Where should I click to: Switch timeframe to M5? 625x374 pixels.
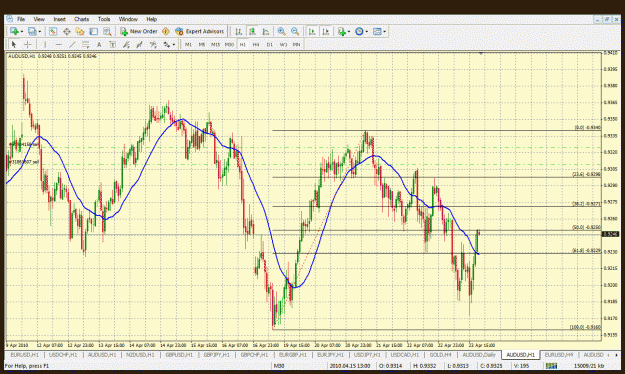tap(202, 44)
